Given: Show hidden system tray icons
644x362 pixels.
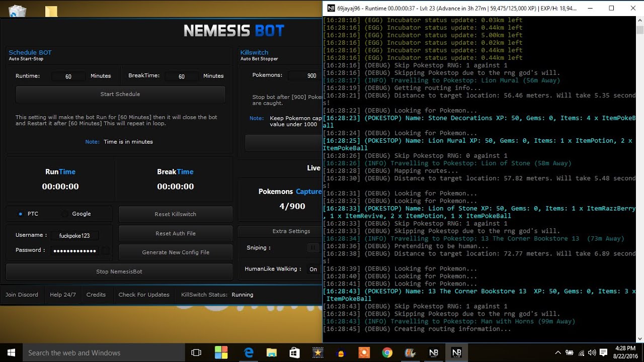Looking at the screenshot, I should (557, 353).
